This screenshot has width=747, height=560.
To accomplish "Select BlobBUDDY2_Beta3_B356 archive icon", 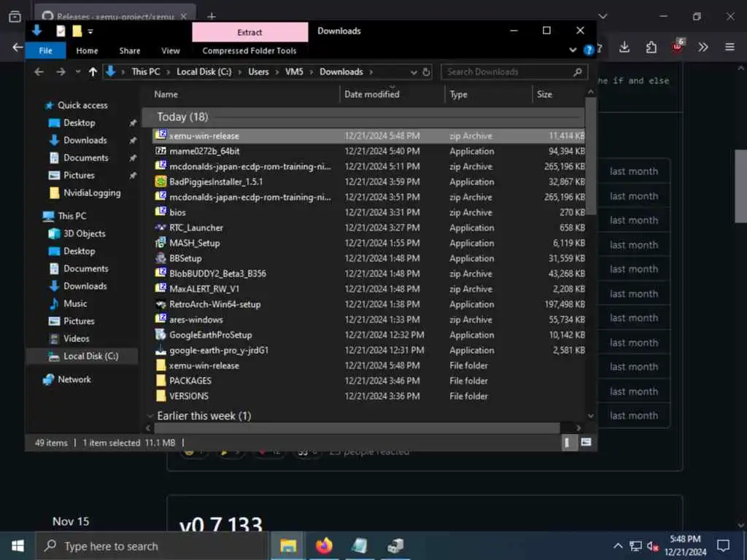I will [160, 273].
